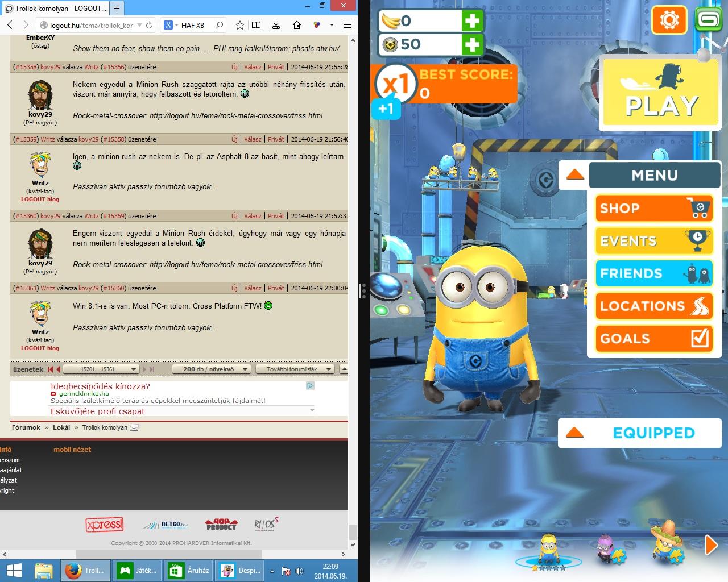Open the Firefox hamburger menu

point(348,25)
